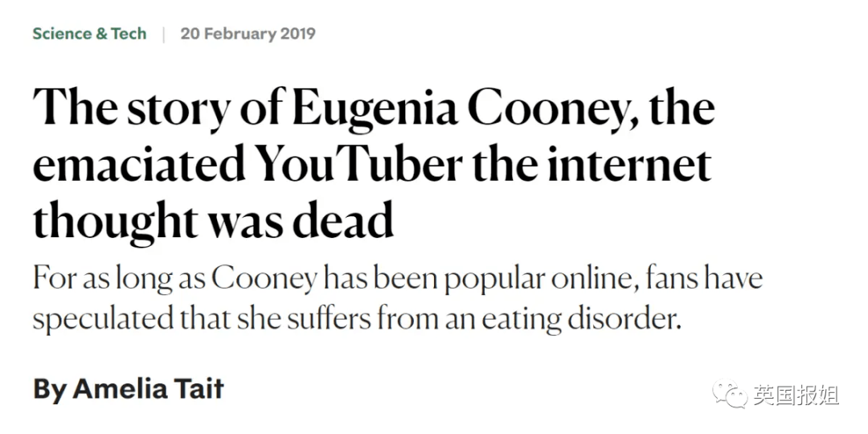Screen dimensions: 868x434
Task: Click the word 'By' before author name
Action: 51,389
